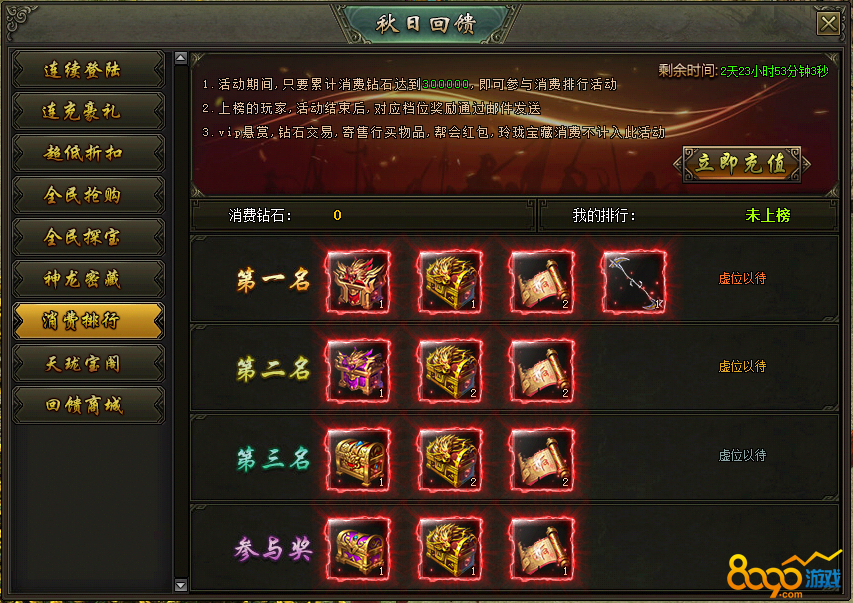Switch to the 回馈商城 tab
Image resolution: width=853 pixels, height=603 pixels.
[89, 405]
